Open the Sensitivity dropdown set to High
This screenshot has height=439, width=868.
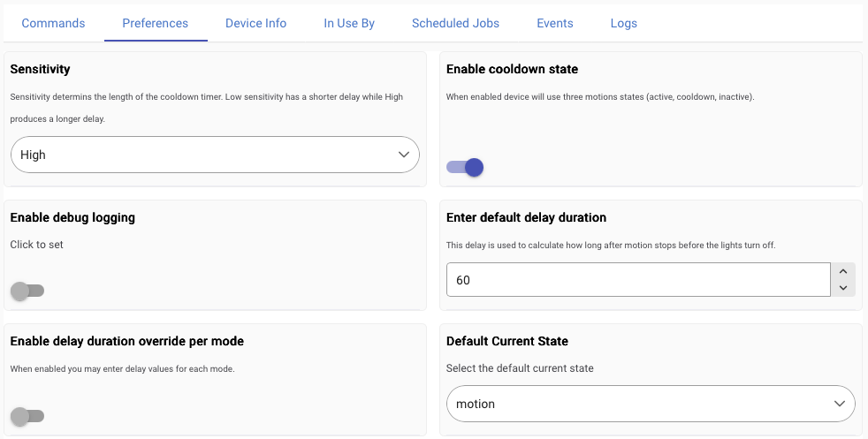[215, 155]
